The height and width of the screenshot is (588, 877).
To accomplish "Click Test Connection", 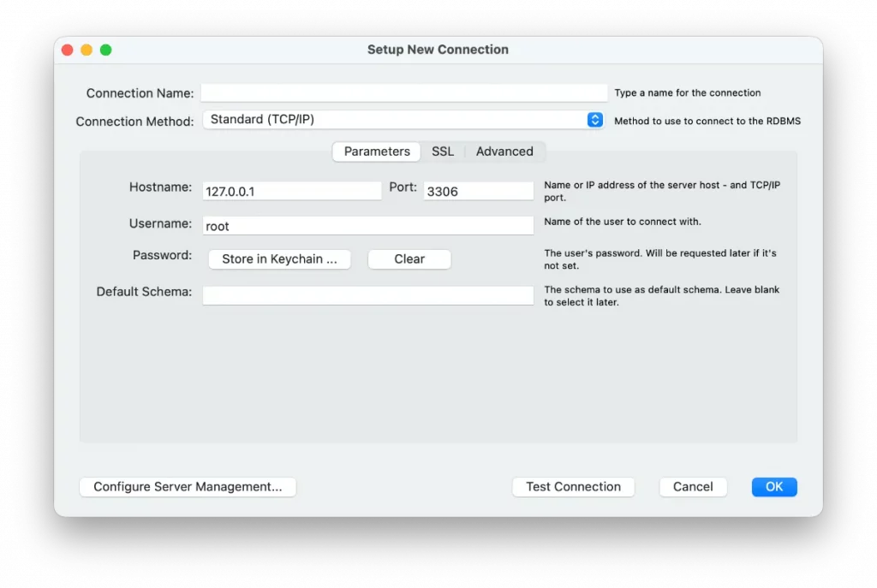I will [x=573, y=486].
